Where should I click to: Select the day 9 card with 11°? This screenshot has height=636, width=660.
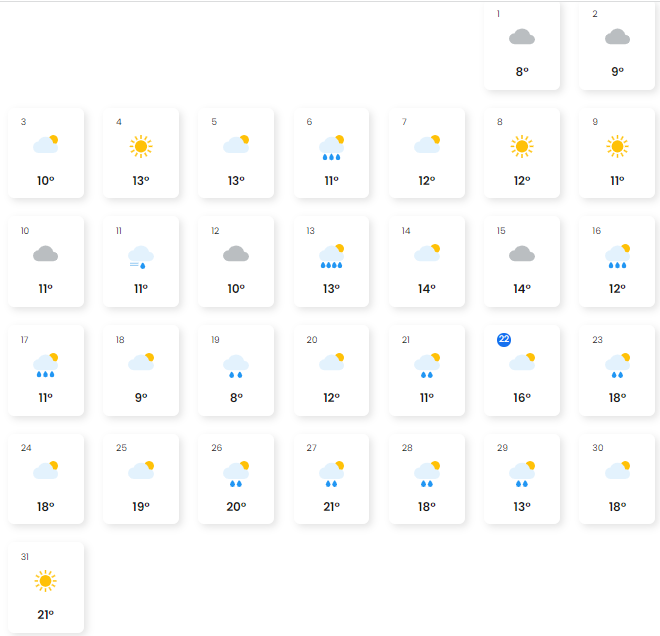click(x=617, y=153)
